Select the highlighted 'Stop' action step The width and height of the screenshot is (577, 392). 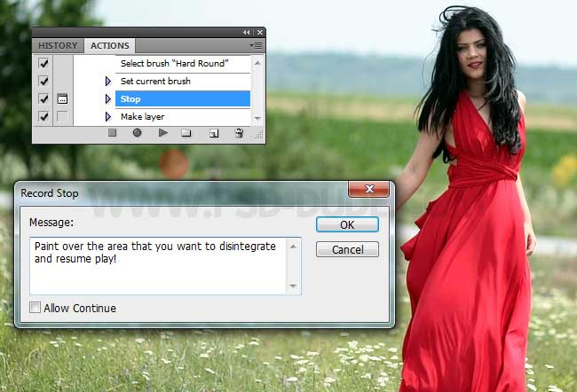183,99
